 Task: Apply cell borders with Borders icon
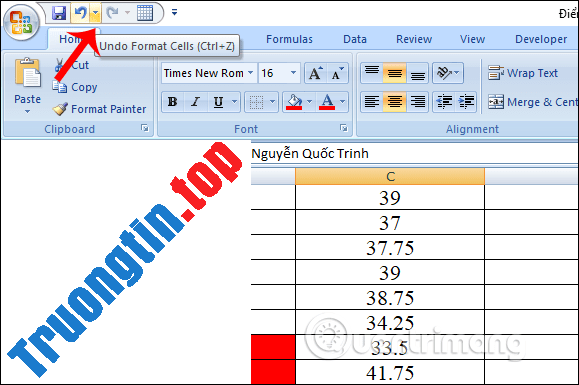point(256,102)
